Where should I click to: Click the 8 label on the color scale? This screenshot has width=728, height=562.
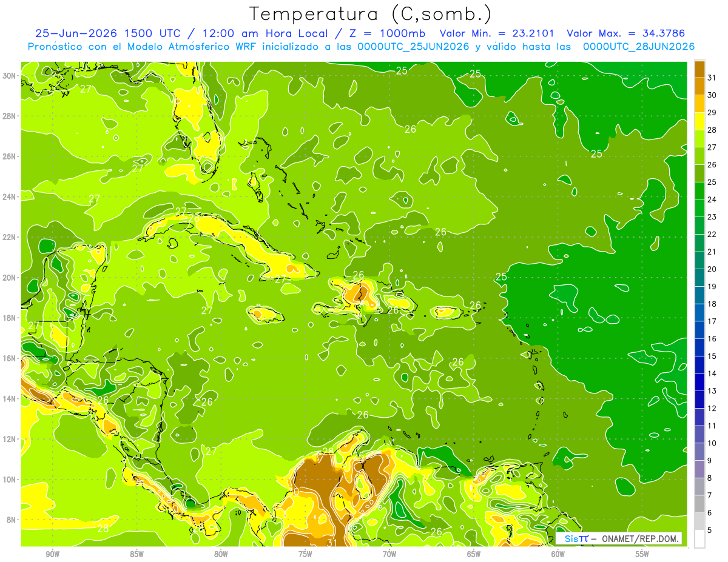710,478
